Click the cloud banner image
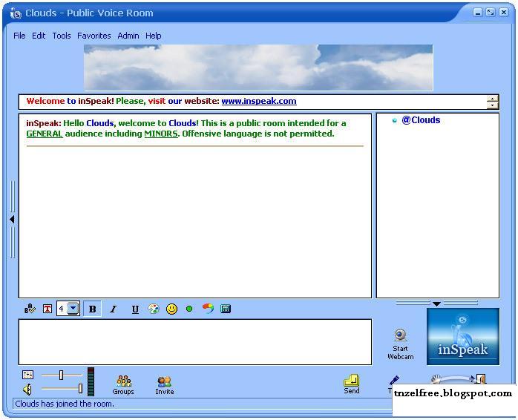 coord(258,68)
